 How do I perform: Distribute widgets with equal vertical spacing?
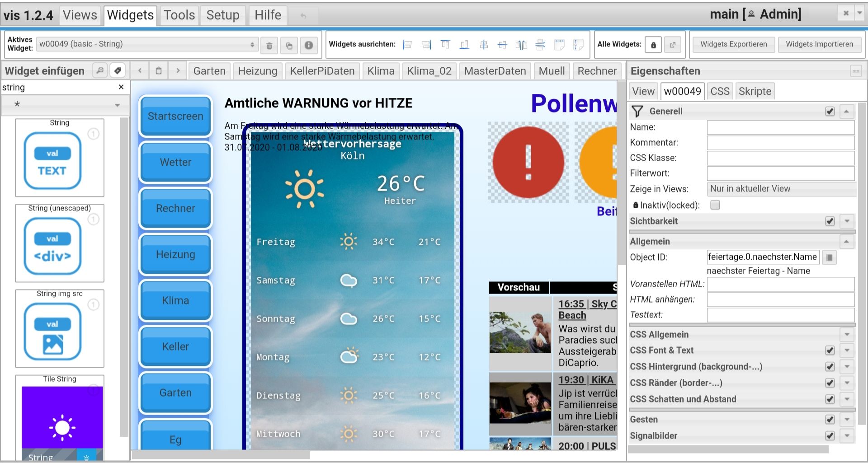(540, 44)
